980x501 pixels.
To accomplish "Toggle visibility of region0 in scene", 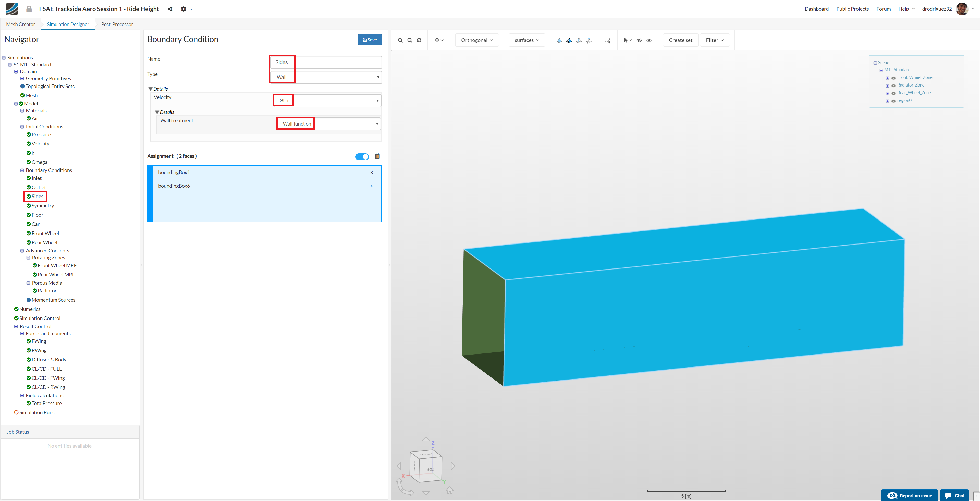I will pos(893,101).
